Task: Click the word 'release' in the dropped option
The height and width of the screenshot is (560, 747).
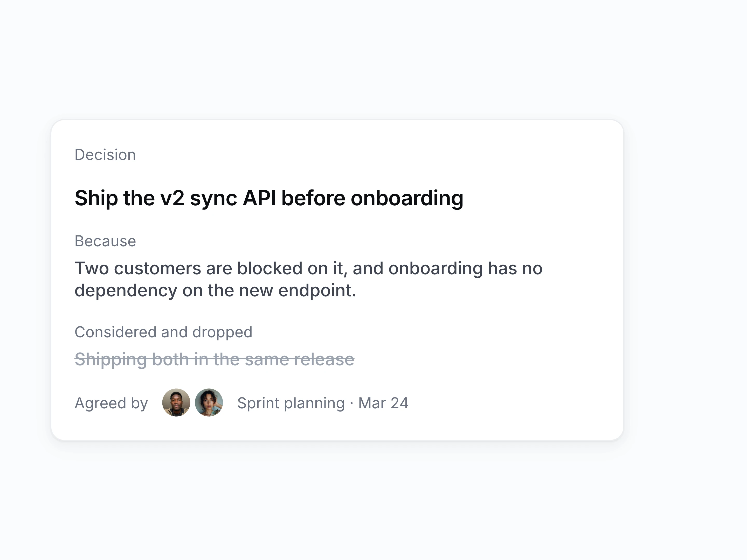Action: click(x=324, y=360)
